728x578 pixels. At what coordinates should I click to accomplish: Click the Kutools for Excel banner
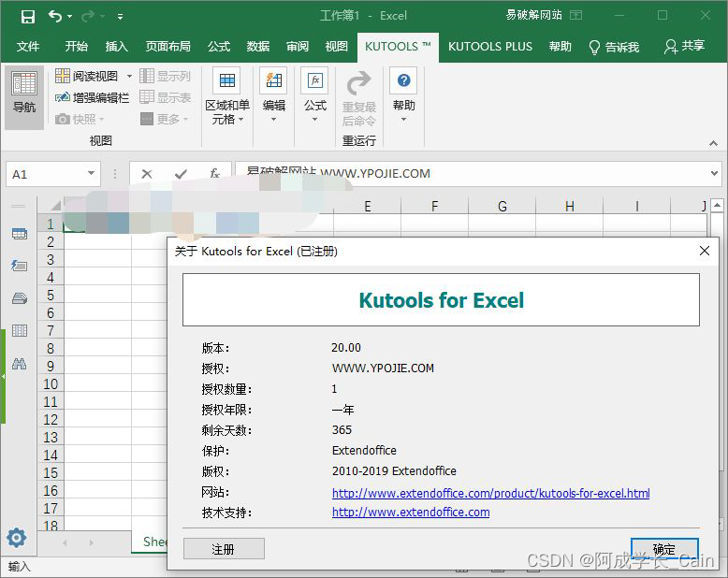pos(441,299)
